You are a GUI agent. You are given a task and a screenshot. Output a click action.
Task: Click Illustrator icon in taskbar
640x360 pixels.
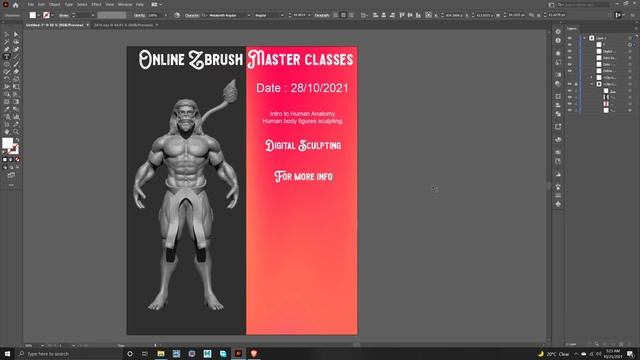[x=238, y=353]
